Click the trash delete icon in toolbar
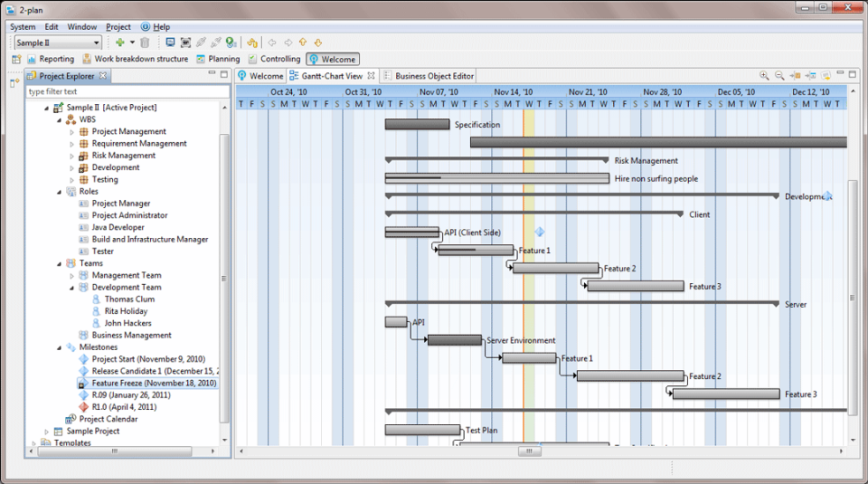The width and height of the screenshot is (868, 484). click(x=145, y=43)
